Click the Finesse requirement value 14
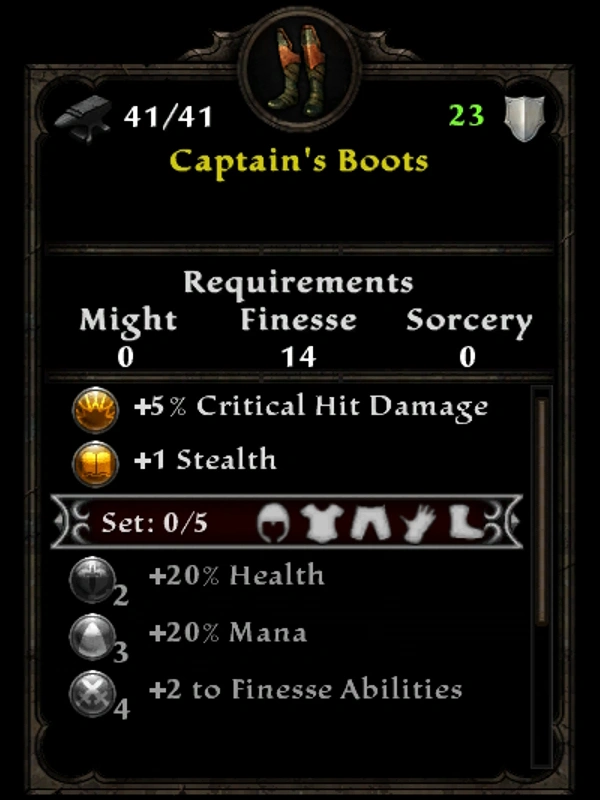The width and height of the screenshot is (600, 800). (x=299, y=356)
